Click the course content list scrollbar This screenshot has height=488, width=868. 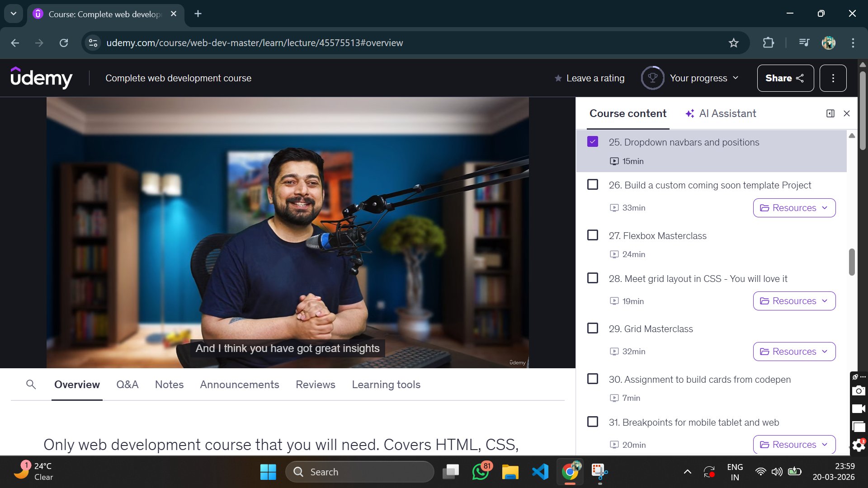852,262
